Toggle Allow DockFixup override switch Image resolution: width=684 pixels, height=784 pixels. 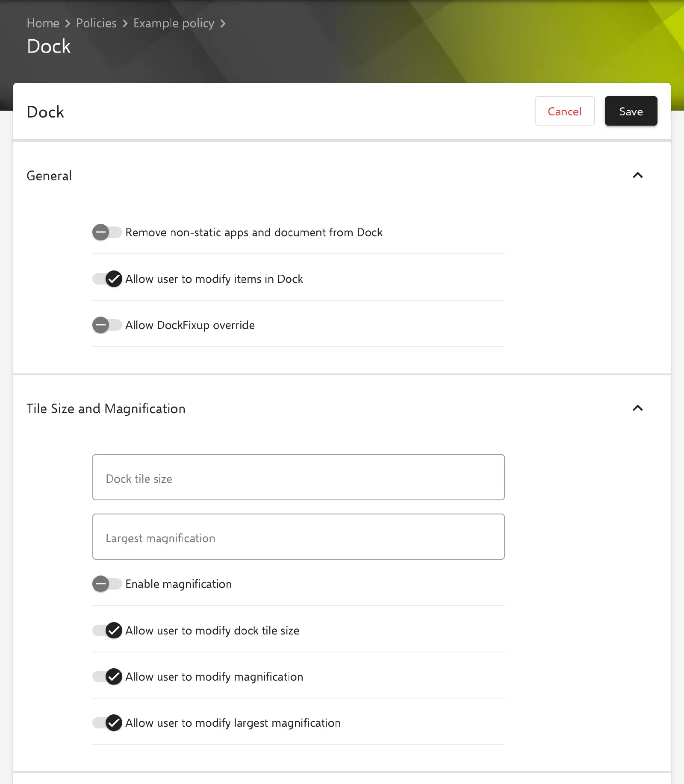tap(107, 325)
